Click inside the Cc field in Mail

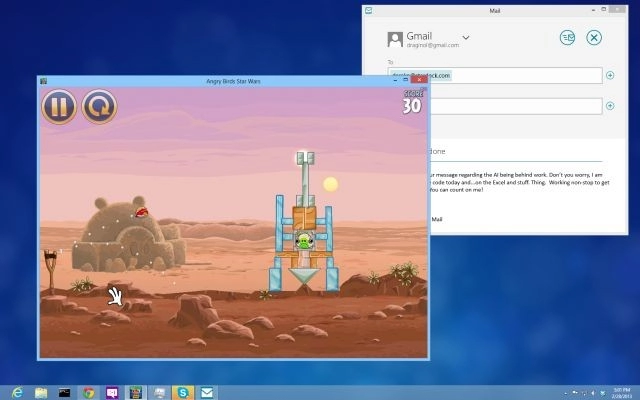516,106
